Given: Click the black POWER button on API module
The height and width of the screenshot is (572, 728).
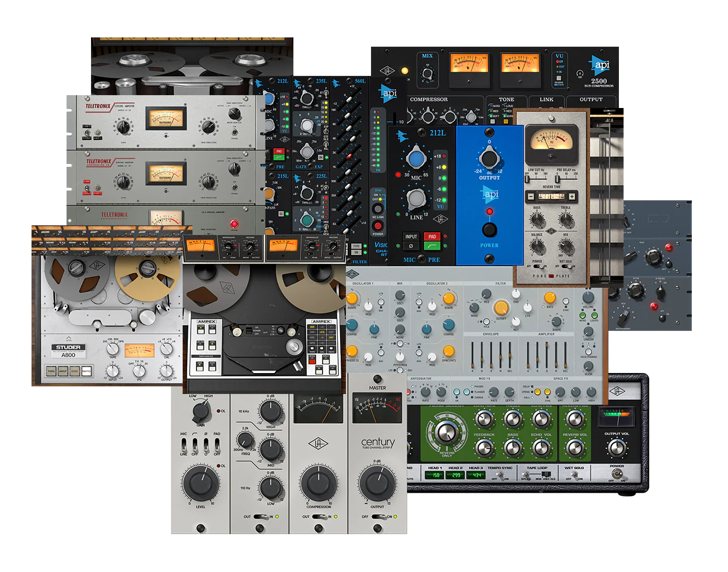Looking at the screenshot, I should [x=489, y=229].
